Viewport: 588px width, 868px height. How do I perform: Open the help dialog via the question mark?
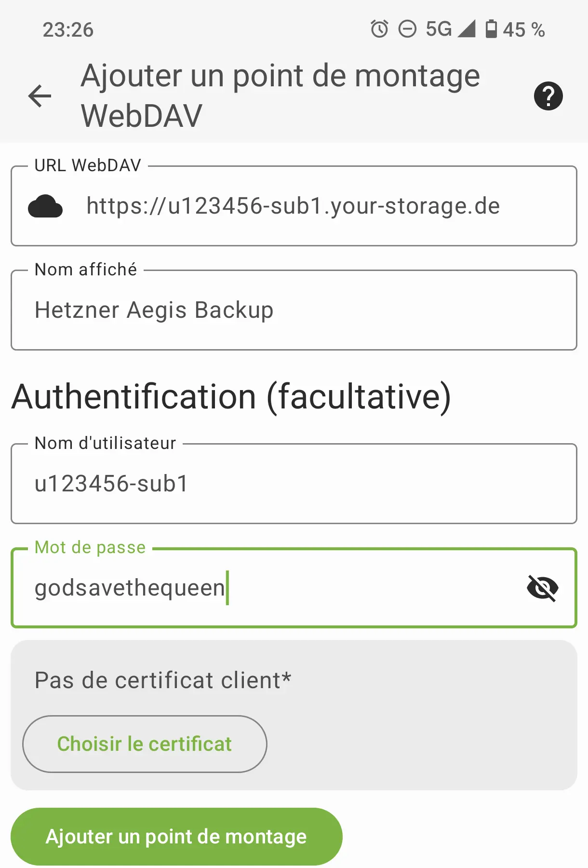pos(548,95)
